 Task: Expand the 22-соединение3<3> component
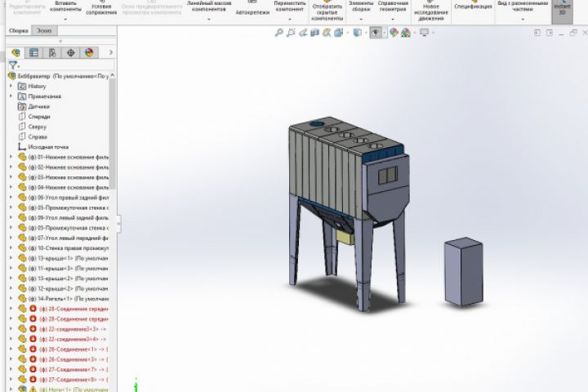11,329
